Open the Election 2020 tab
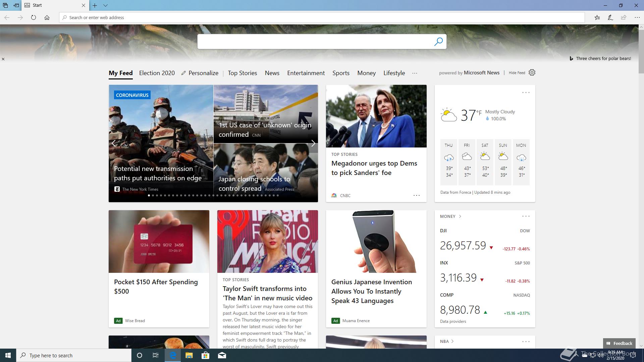The width and height of the screenshot is (644, 362). [157, 73]
